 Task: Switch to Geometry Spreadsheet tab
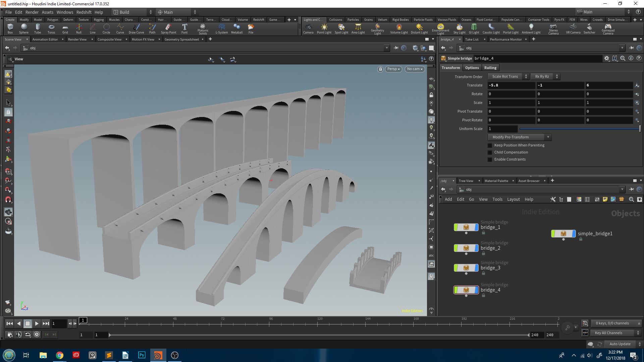181,39
